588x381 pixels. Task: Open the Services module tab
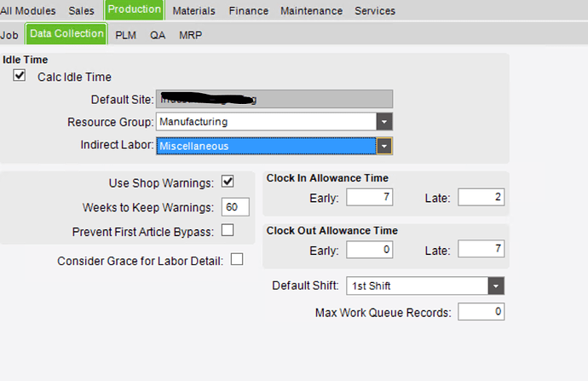(x=375, y=11)
